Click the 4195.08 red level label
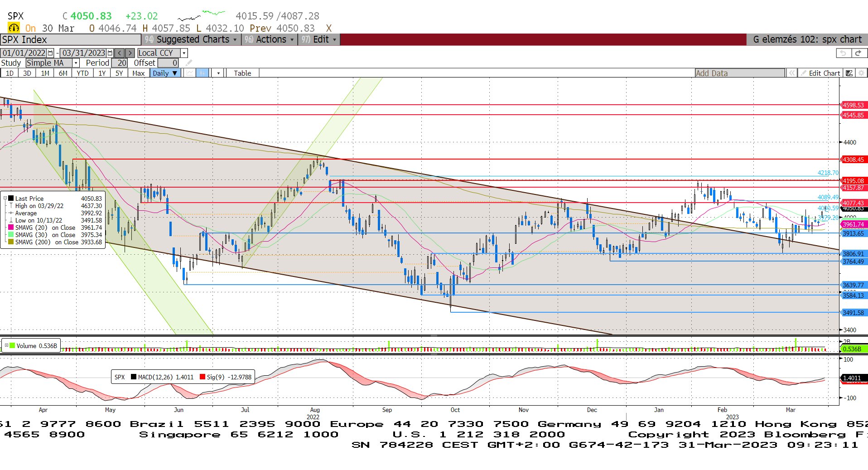Image resolution: width=868 pixels, height=470 pixels. [854, 181]
